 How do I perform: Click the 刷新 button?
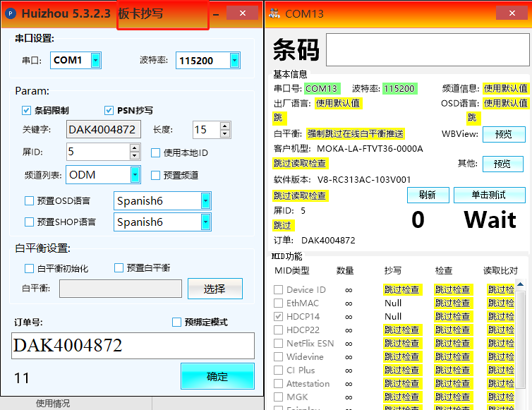coord(428,195)
